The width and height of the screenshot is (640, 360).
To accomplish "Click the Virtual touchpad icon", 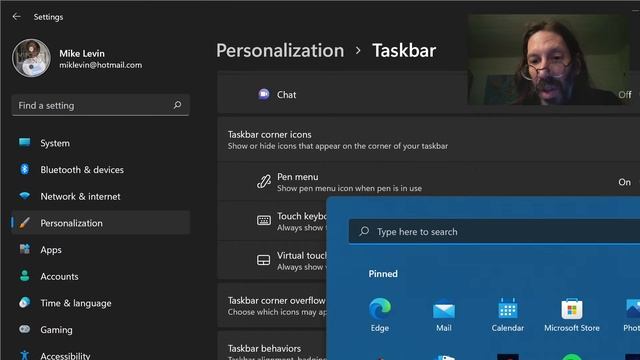I will [264, 260].
